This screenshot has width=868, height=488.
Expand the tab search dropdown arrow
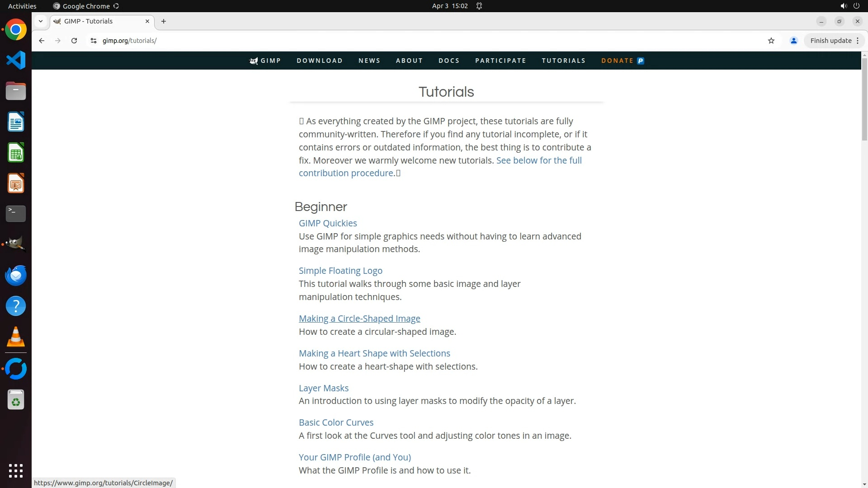point(41,21)
